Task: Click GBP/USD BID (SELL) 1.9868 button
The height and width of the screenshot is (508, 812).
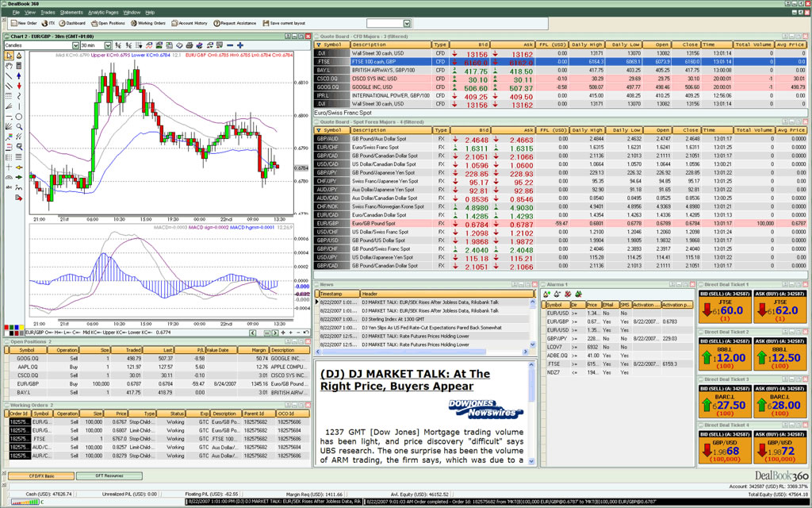Action: coord(725,448)
